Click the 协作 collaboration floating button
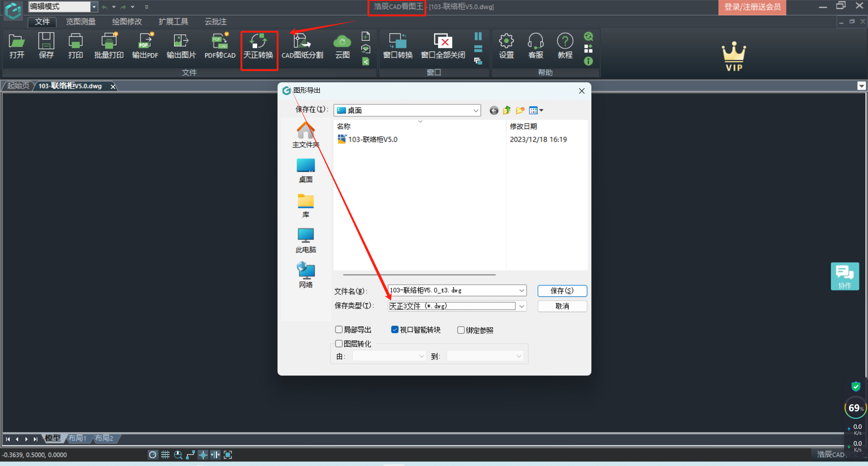868x466 pixels. [x=844, y=276]
